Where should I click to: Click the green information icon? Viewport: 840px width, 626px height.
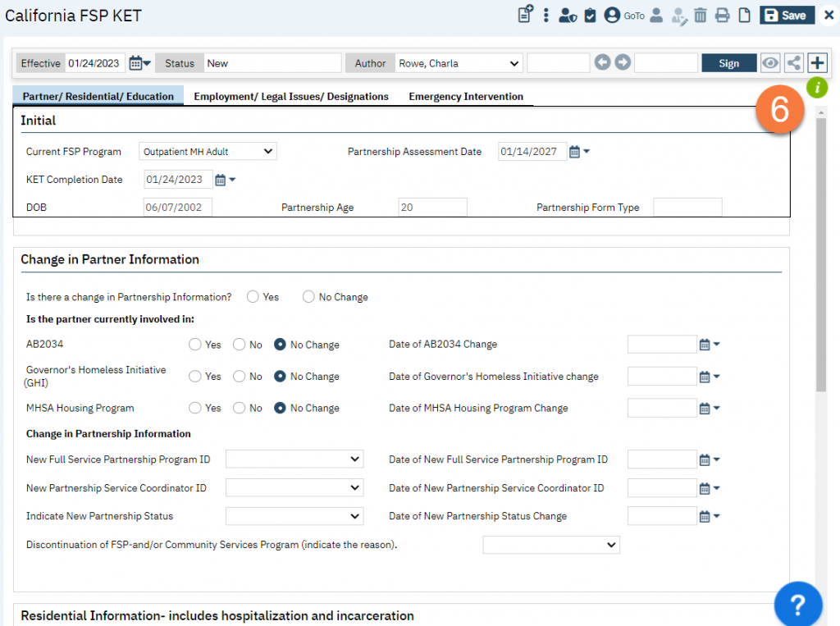click(x=817, y=88)
